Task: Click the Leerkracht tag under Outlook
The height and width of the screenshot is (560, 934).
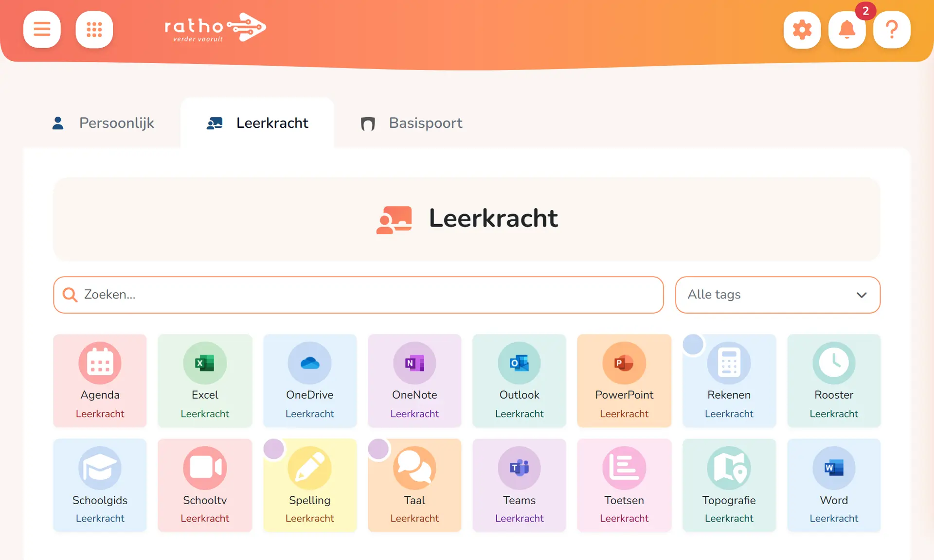Action: point(520,414)
